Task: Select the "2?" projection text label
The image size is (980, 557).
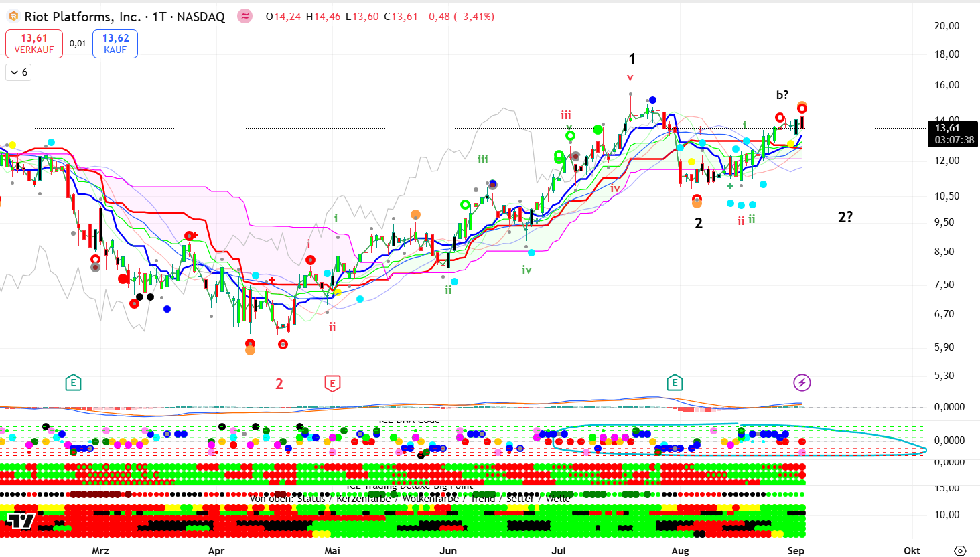Action: [x=845, y=217]
